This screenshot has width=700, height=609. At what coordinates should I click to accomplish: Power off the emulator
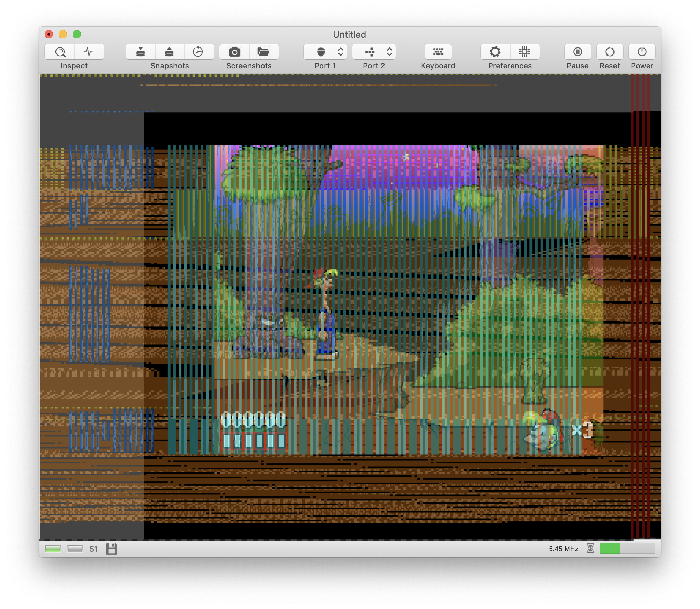coord(642,52)
